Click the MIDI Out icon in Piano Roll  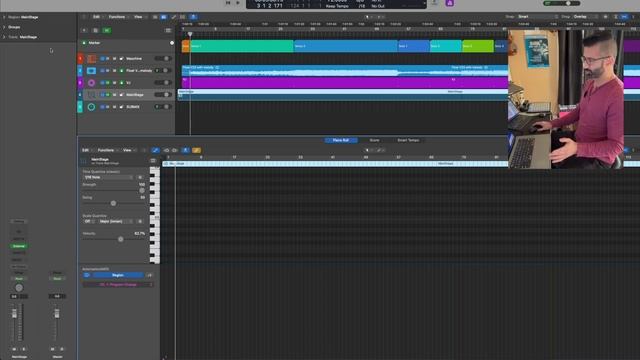175,150
